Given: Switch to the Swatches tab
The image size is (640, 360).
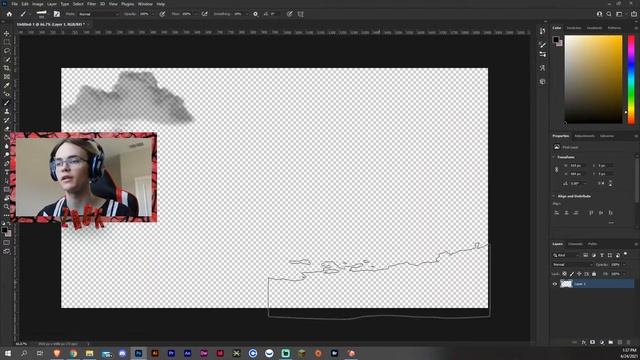Looking at the screenshot, I should [x=573, y=28].
